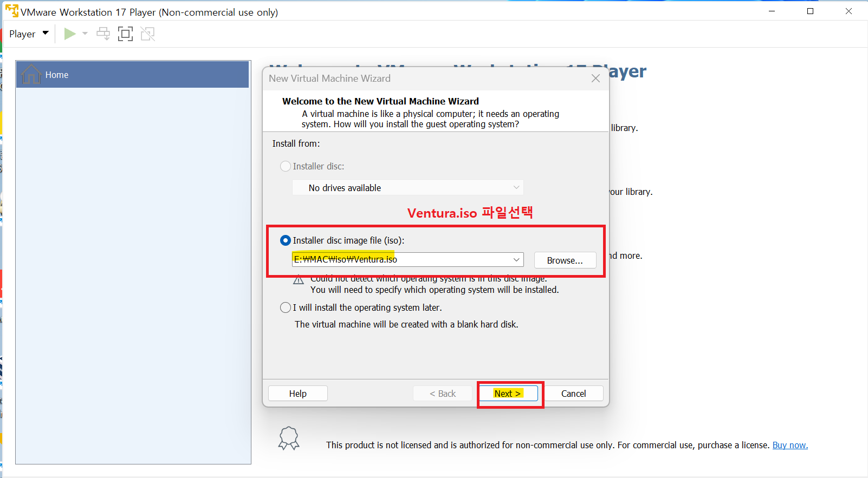This screenshot has height=478, width=868.
Task: Select the Installer disc radio button
Action: [285, 166]
